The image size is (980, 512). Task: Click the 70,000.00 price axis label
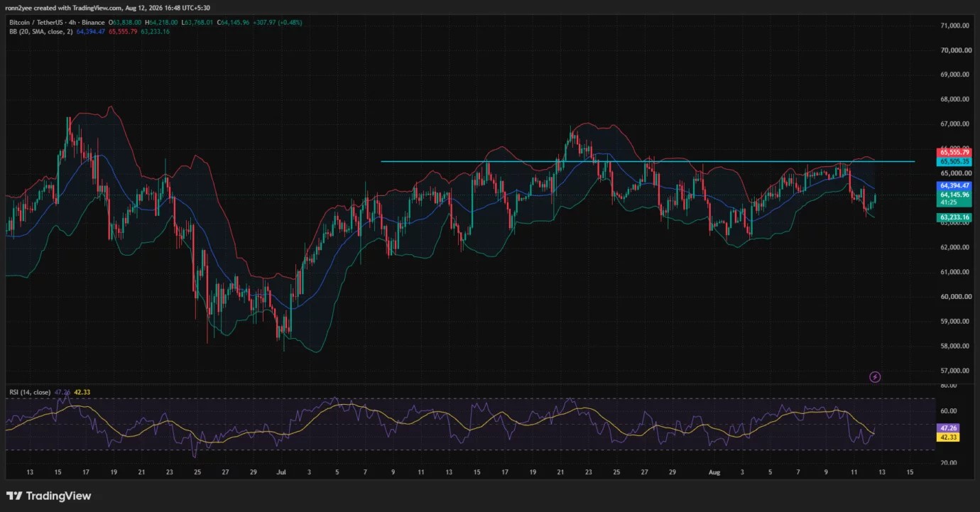point(954,50)
